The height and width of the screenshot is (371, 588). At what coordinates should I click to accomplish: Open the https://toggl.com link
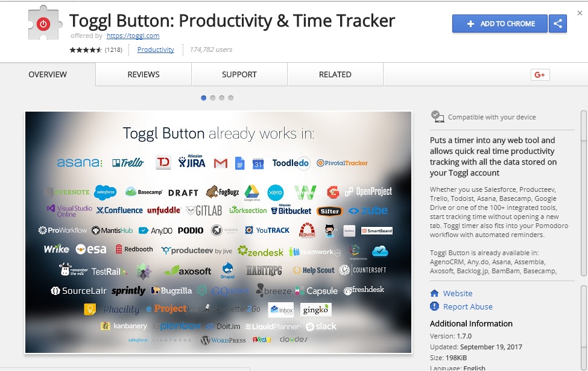tap(133, 36)
